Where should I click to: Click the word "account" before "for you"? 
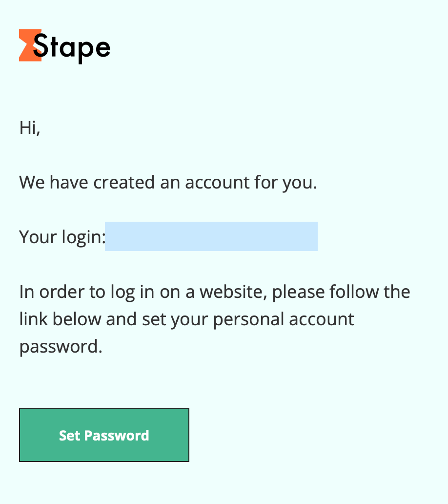[x=217, y=183]
